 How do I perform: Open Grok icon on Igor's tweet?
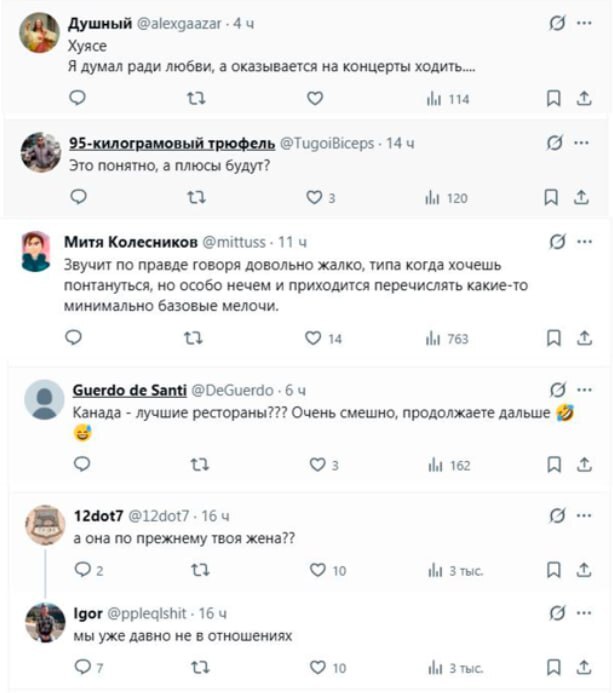pos(557,612)
